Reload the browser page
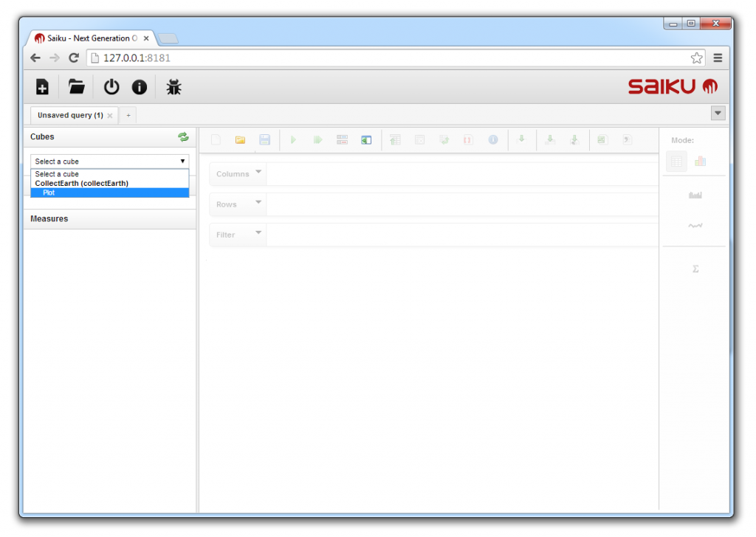Screen dimensions: 756x537 pos(74,58)
